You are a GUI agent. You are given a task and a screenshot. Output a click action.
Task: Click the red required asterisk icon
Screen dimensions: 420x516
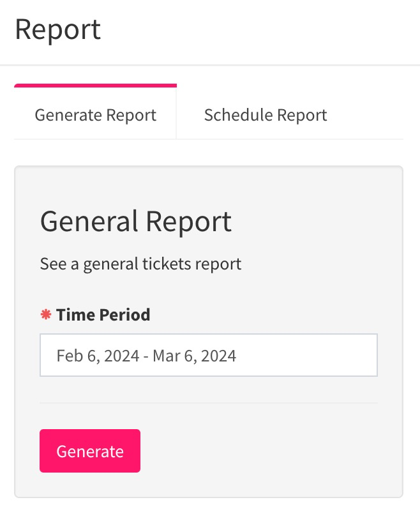[x=46, y=315]
